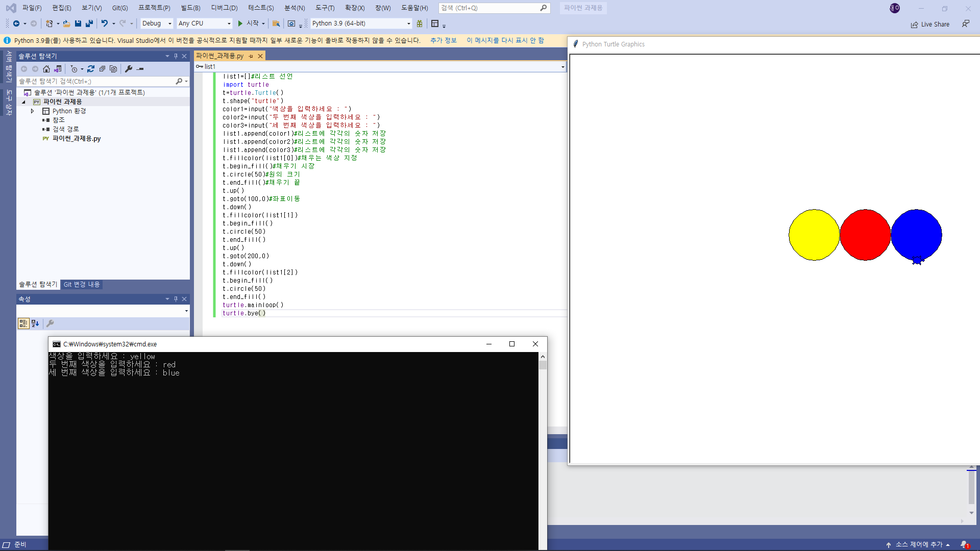Image resolution: width=980 pixels, height=551 pixels.
Task: Open the Properties panel object dropdown
Action: (x=186, y=311)
